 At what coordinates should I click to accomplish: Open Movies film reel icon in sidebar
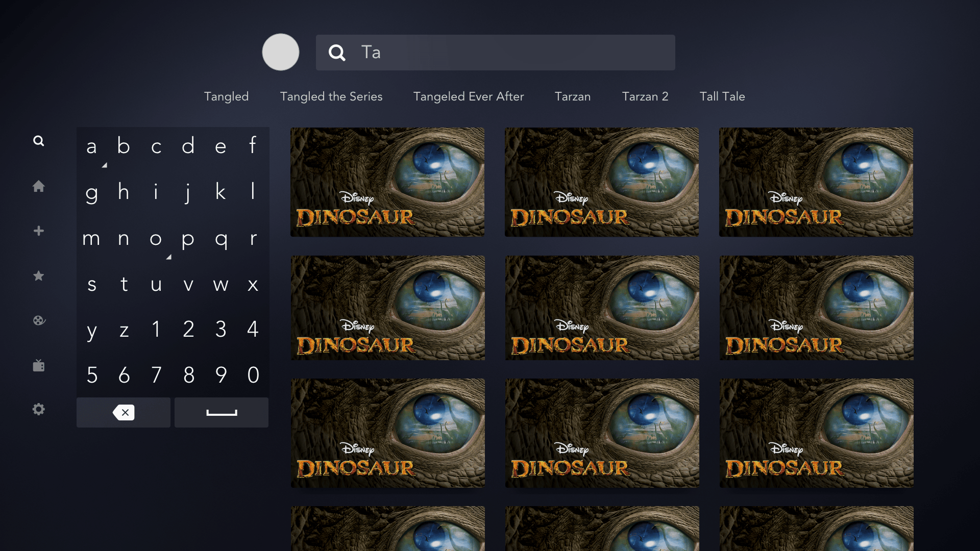[39, 320]
